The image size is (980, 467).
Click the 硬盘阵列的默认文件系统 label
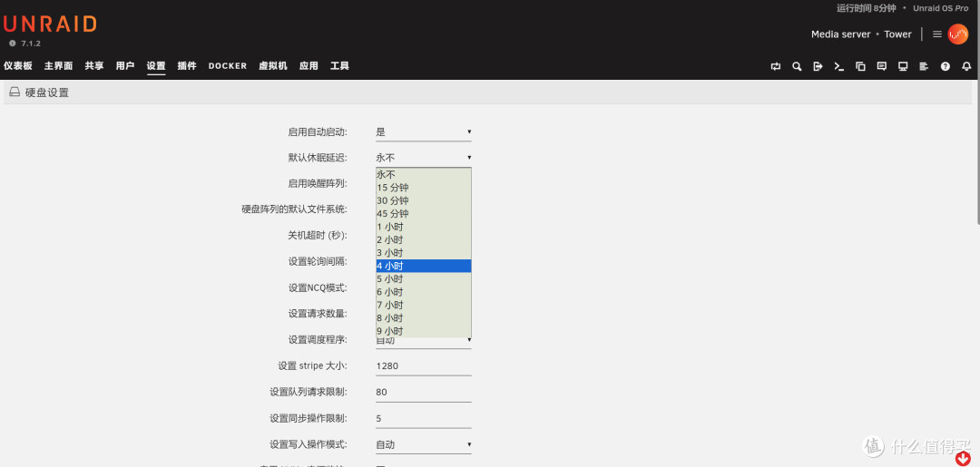(294, 209)
